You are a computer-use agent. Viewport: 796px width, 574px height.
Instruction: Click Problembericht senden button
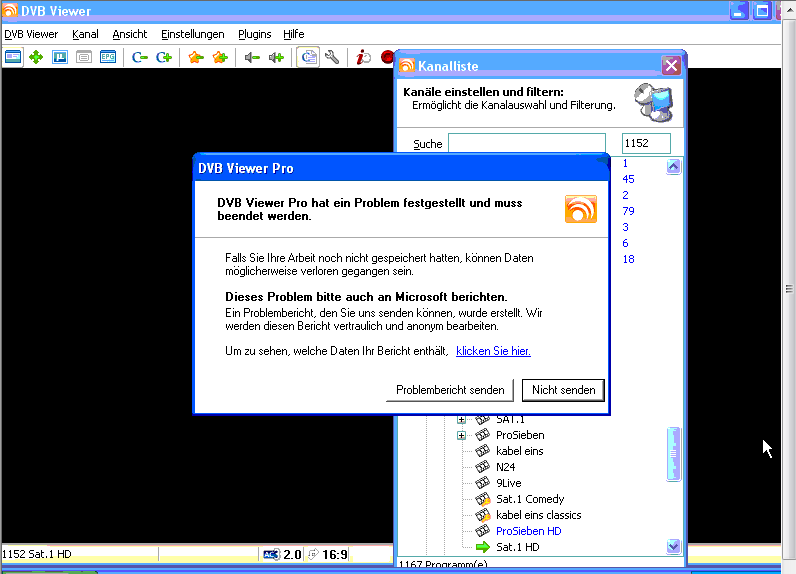pyautogui.click(x=450, y=390)
